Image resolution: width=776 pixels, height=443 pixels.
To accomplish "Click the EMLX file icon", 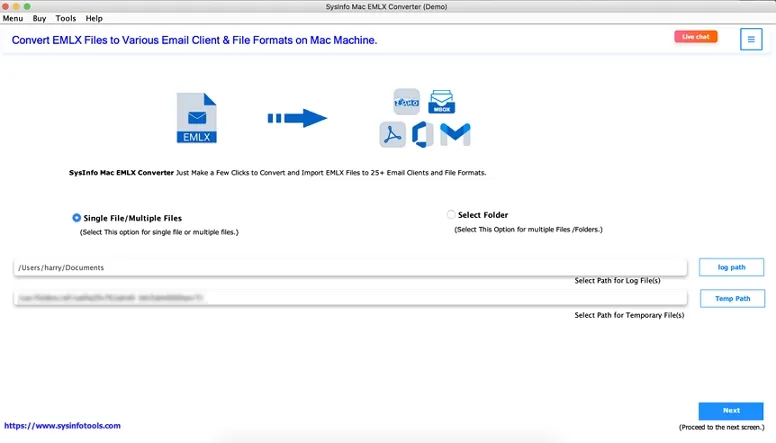I will pyautogui.click(x=196, y=118).
